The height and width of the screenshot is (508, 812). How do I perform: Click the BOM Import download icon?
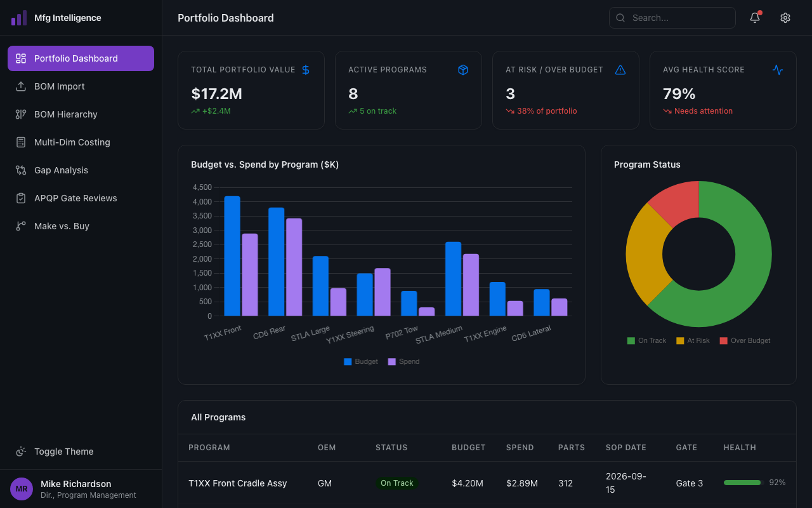point(21,86)
